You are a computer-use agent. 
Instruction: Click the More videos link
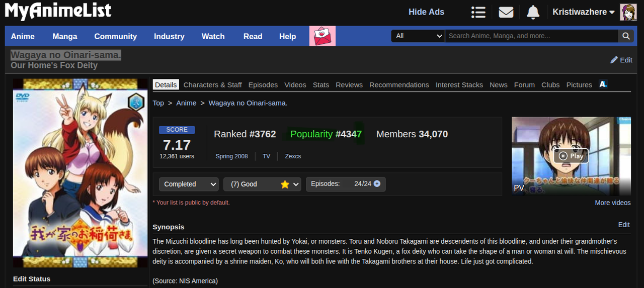coord(613,203)
